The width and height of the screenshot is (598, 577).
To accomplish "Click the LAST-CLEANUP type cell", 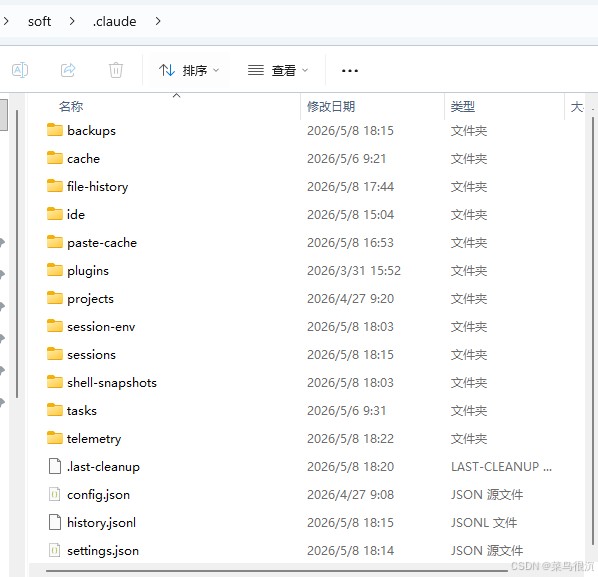I will click(502, 467).
